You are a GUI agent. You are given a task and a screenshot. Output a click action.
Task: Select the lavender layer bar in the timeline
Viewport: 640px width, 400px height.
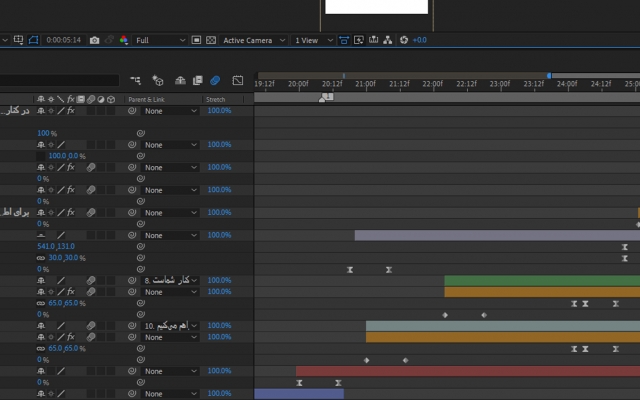coord(497,235)
